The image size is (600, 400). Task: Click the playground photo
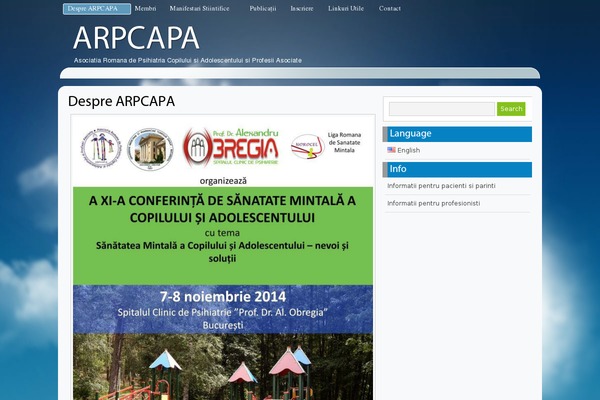tap(223, 367)
